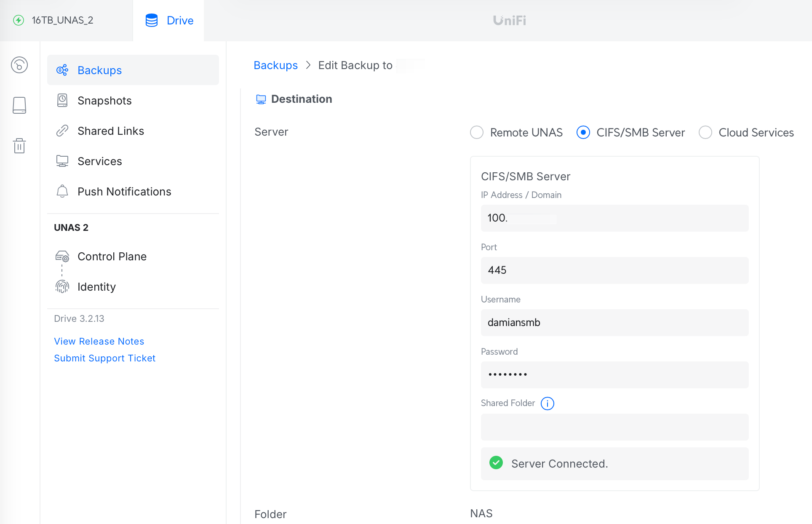The height and width of the screenshot is (524, 812).
Task: Select the Remote UNAS radio button
Action: [476, 132]
